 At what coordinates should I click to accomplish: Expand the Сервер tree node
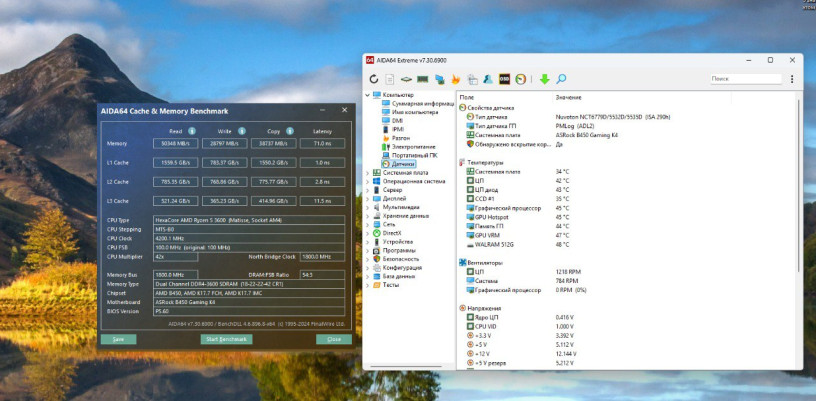(367, 190)
